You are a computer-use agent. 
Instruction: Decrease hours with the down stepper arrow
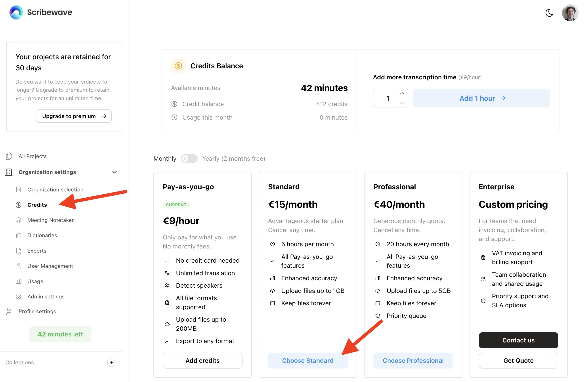[402, 103]
